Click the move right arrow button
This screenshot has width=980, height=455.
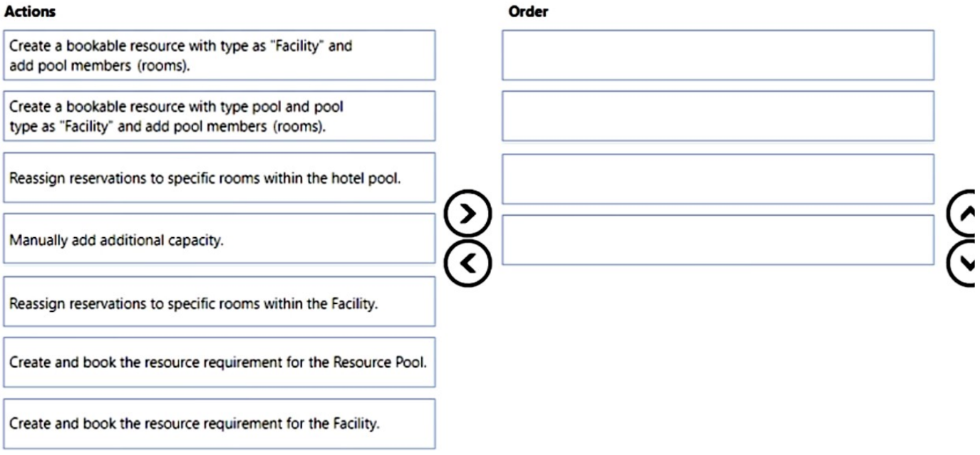tap(468, 214)
